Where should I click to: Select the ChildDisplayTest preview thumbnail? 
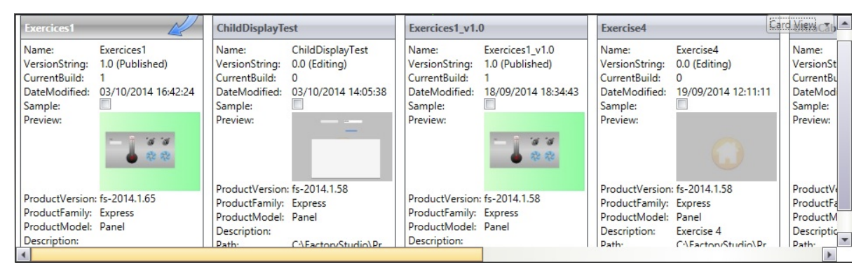pos(342,147)
